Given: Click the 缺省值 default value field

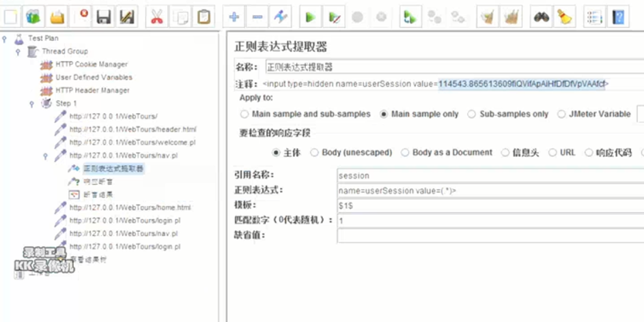Looking at the screenshot, I should tap(490, 236).
